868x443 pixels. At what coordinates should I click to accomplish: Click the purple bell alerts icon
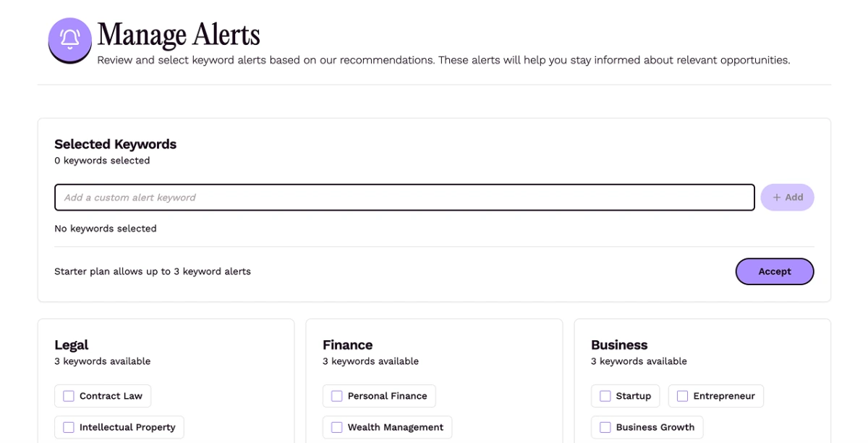(69, 39)
